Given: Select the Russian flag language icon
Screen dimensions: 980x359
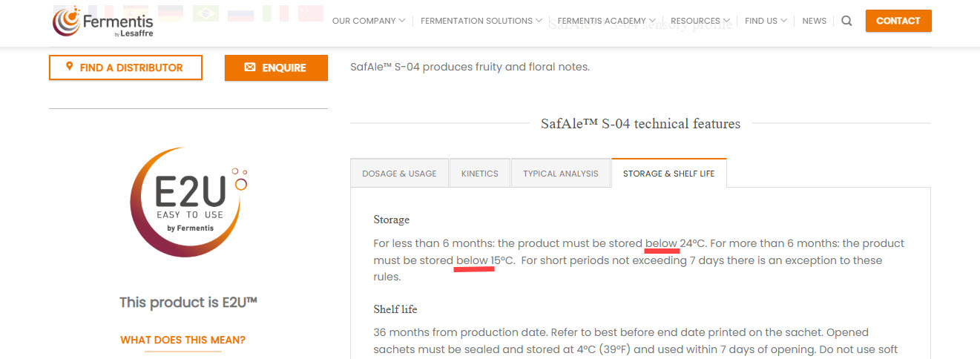Looking at the screenshot, I should 240,13.
